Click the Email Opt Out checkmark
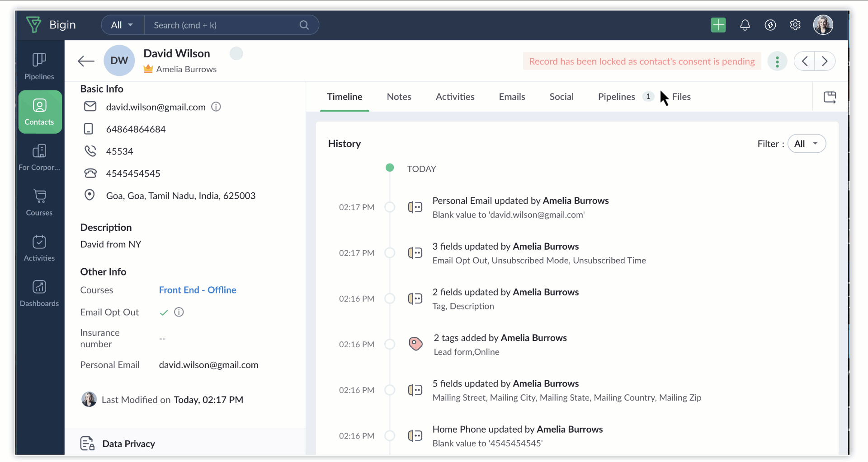 coord(164,313)
